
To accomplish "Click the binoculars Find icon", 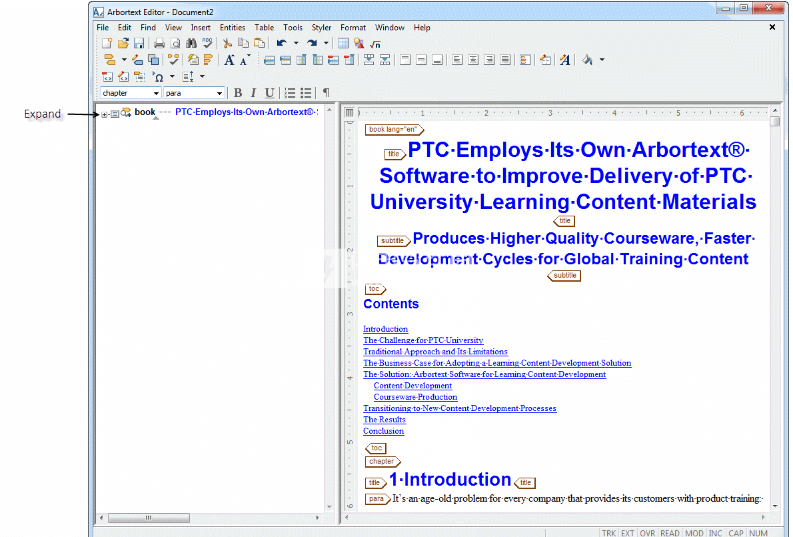I will (x=191, y=43).
